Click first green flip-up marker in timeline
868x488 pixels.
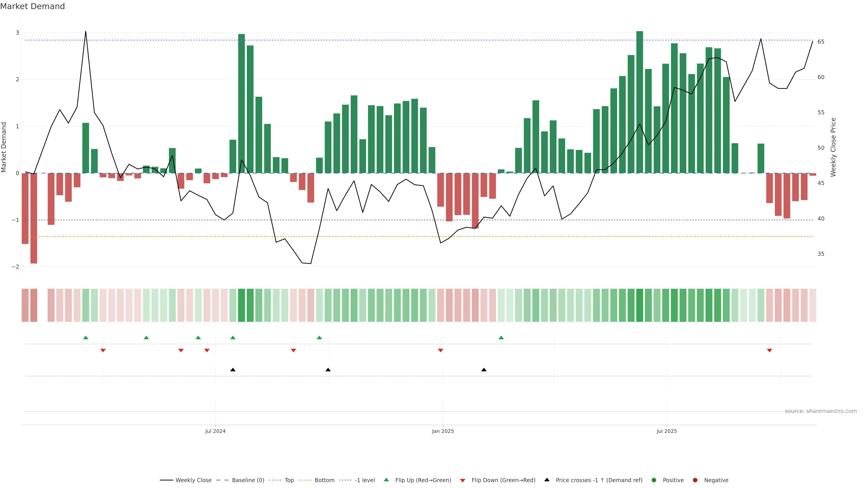point(86,338)
